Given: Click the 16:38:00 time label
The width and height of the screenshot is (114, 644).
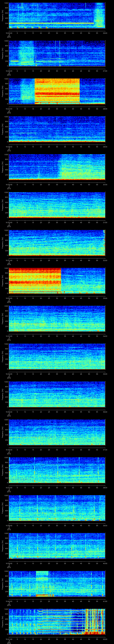Looking at the screenshot, I should pos(9,525).
